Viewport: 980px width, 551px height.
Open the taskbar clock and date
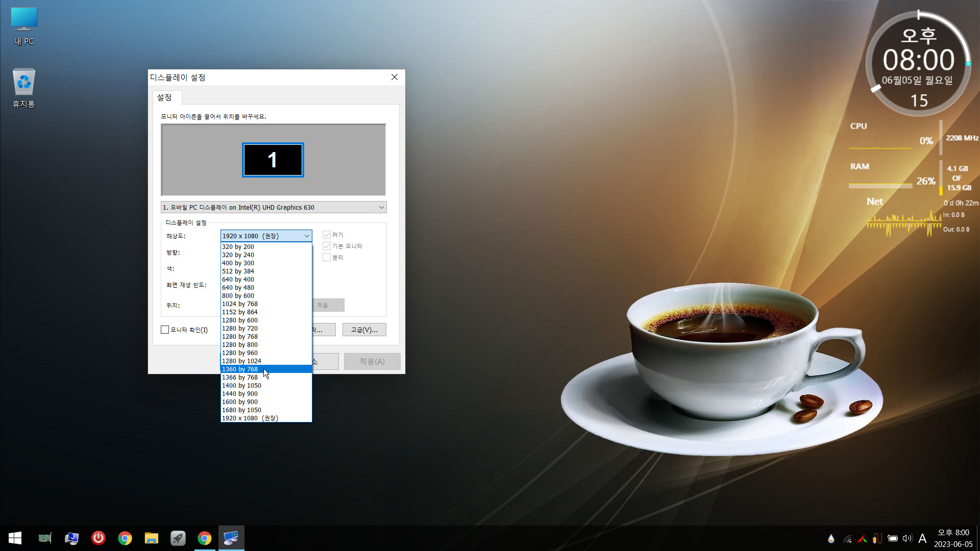tap(953, 538)
